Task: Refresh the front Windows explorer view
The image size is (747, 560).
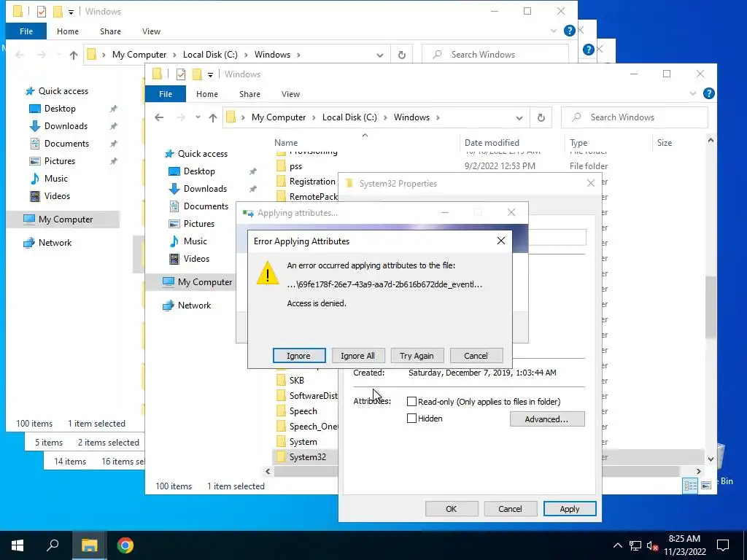Action: pyautogui.click(x=541, y=117)
